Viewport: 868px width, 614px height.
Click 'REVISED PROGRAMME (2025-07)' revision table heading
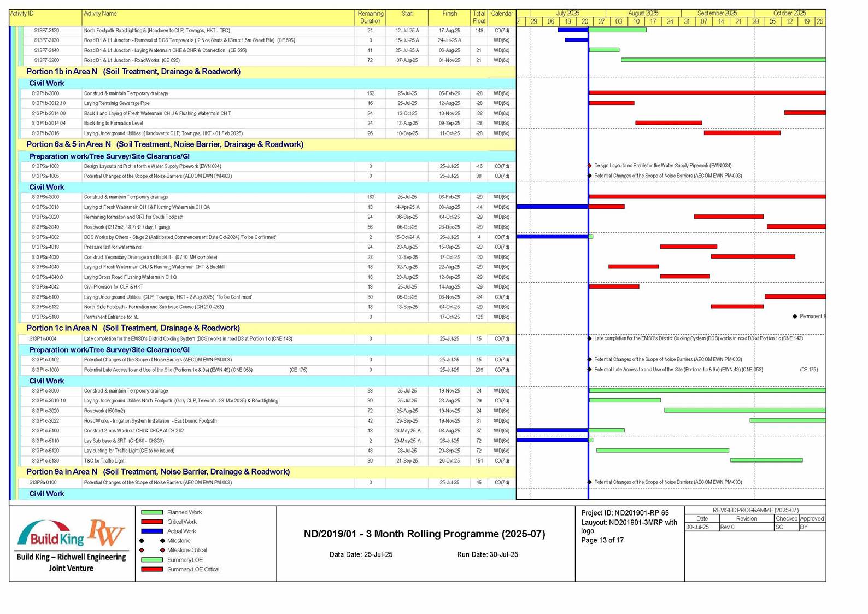[x=755, y=510]
